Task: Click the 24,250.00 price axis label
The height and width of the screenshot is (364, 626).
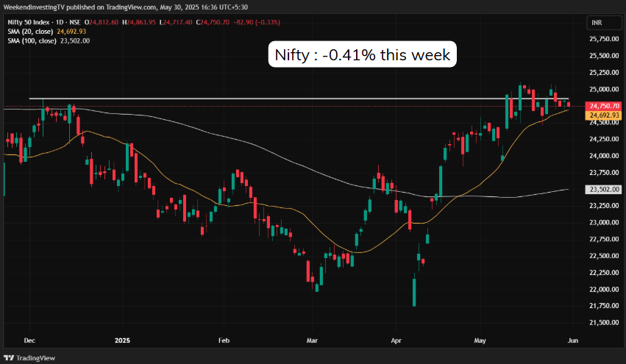Action: pos(604,139)
